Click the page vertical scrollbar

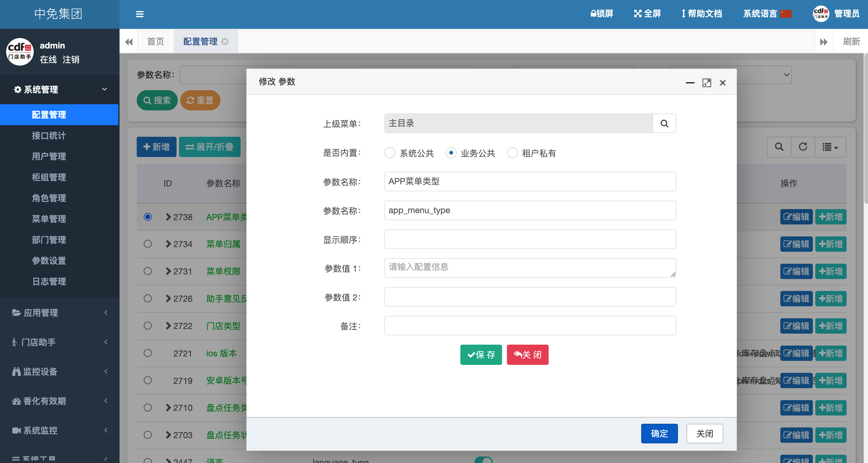865,128
